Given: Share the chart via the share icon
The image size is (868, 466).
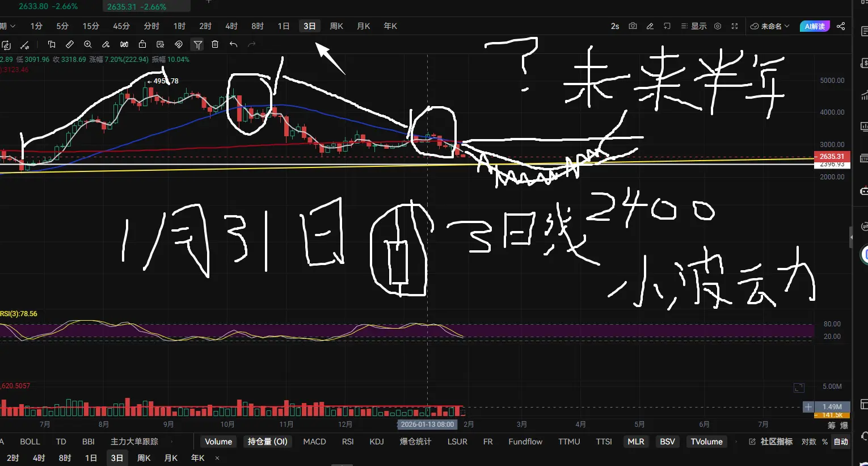Looking at the screenshot, I should 841,26.
